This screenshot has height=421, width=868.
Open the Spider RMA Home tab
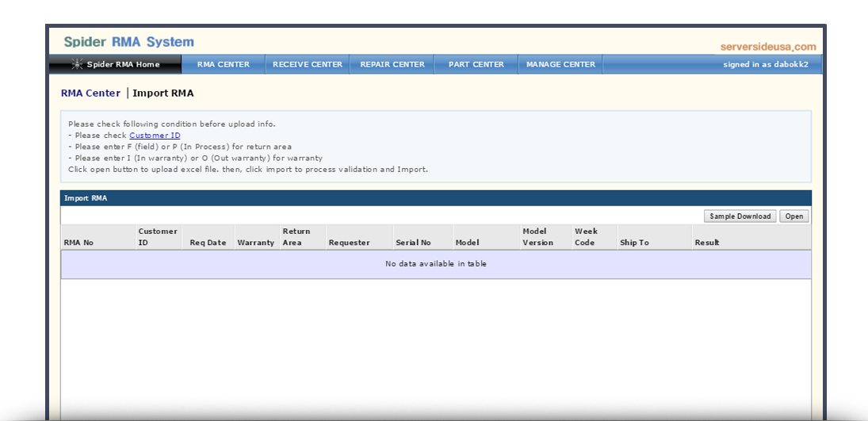pyautogui.click(x=115, y=64)
